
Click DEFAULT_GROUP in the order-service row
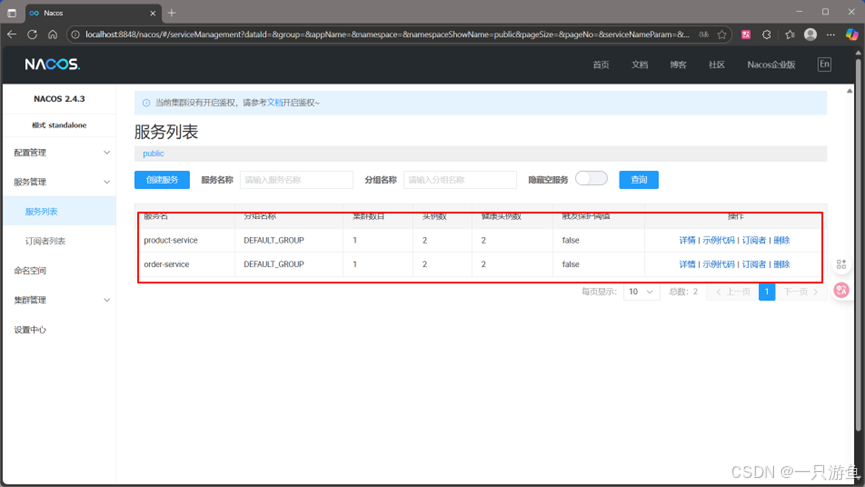[x=274, y=264]
